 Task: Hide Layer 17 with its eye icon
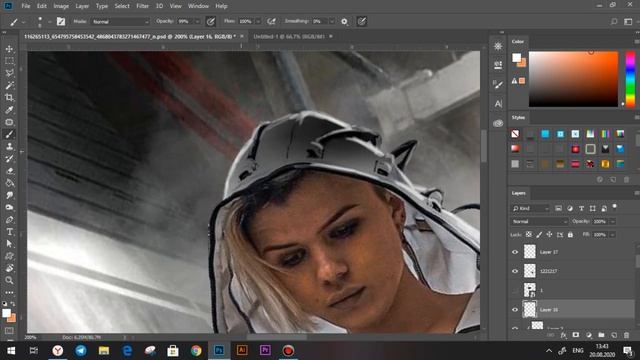[x=515, y=252]
